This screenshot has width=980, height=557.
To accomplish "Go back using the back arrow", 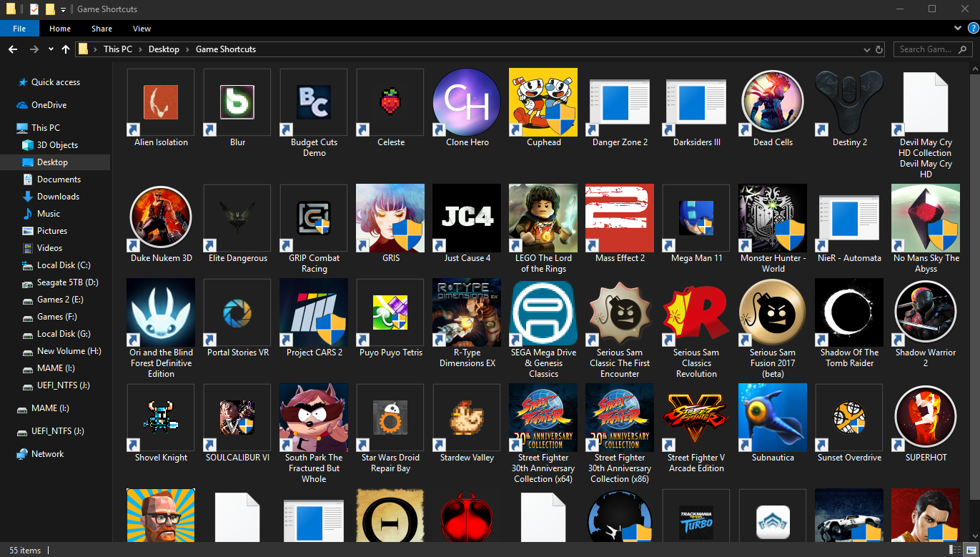I will (12, 49).
